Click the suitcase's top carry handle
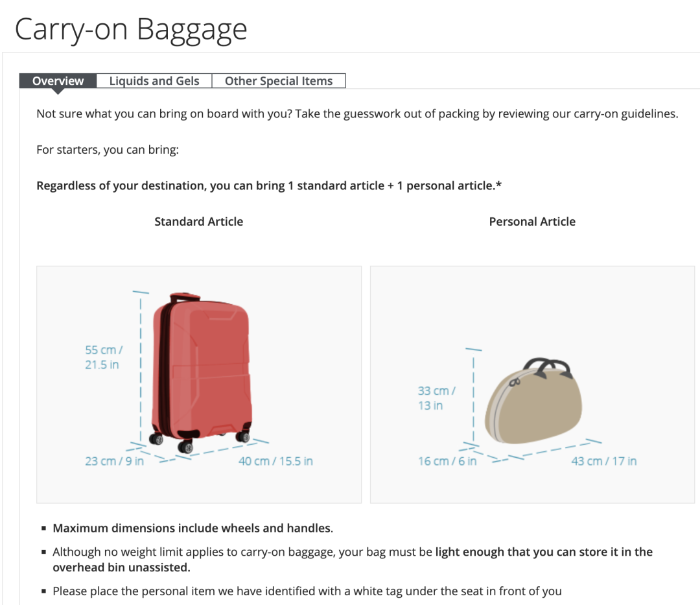This screenshot has height=605, width=700. (x=185, y=298)
